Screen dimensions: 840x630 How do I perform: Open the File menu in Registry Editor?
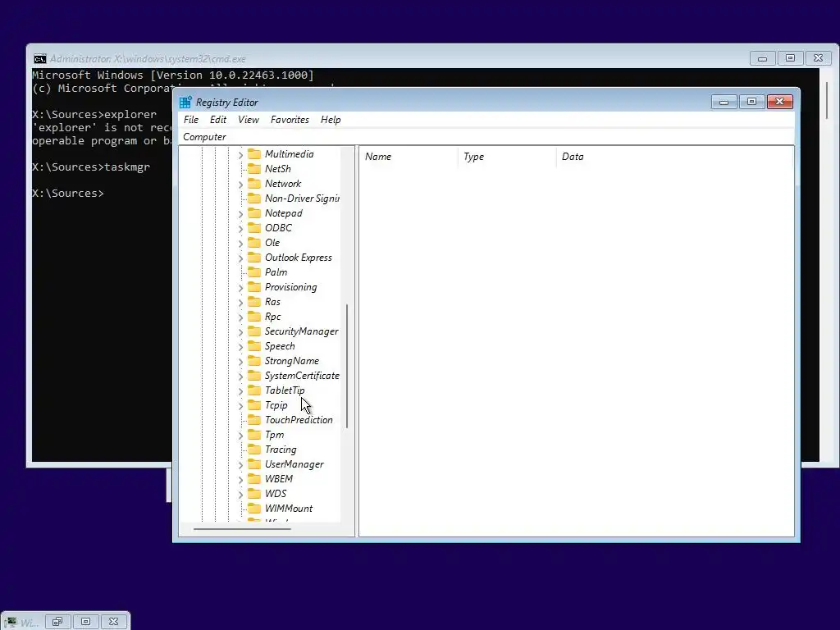[x=190, y=120]
